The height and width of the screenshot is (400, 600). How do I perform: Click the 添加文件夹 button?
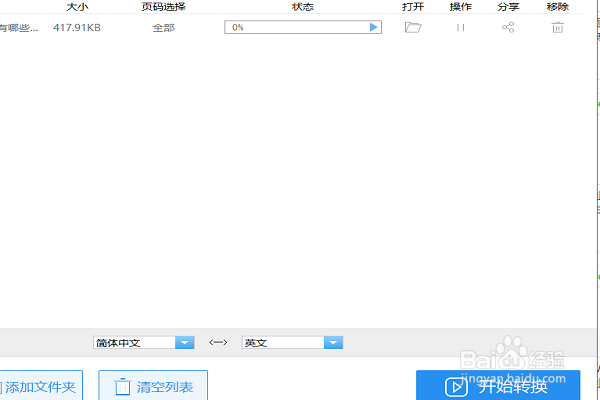[40, 386]
